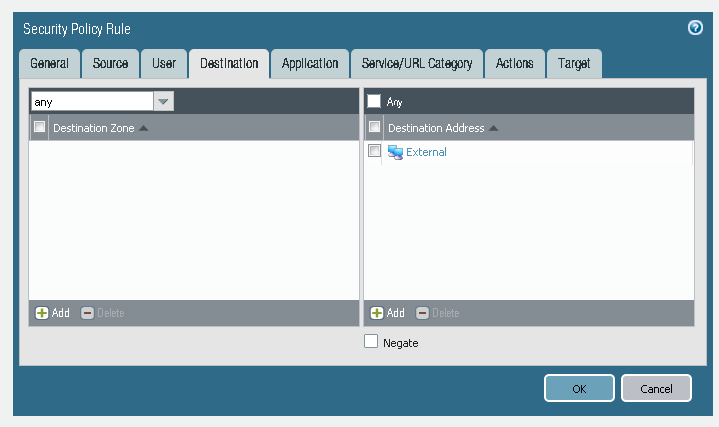Cancel the Security Policy Rule dialog
Screen dimensions: 719x427
click(x=656, y=388)
